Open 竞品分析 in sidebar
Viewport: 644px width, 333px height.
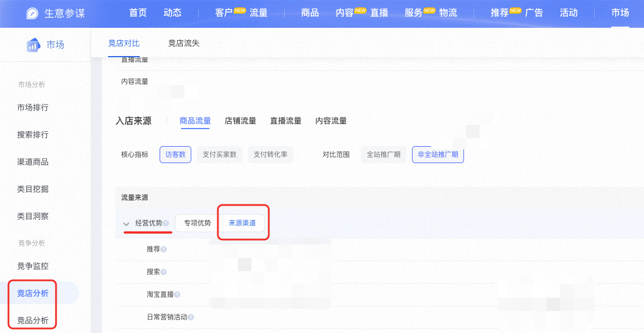point(33,320)
